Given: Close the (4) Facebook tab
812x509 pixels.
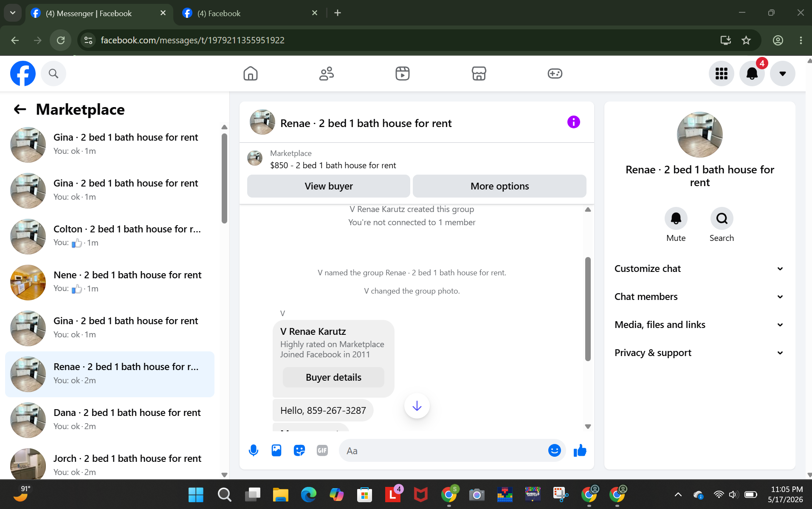Looking at the screenshot, I should pos(315,13).
